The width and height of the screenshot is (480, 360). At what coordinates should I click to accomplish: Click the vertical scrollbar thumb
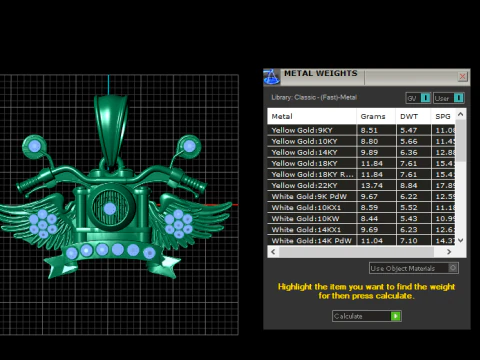(461, 141)
